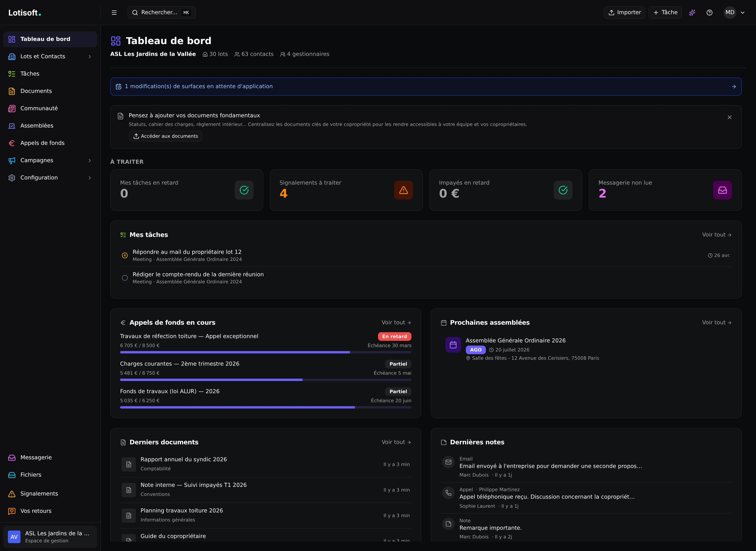Click the 30 lots label

pyautogui.click(x=215, y=54)
